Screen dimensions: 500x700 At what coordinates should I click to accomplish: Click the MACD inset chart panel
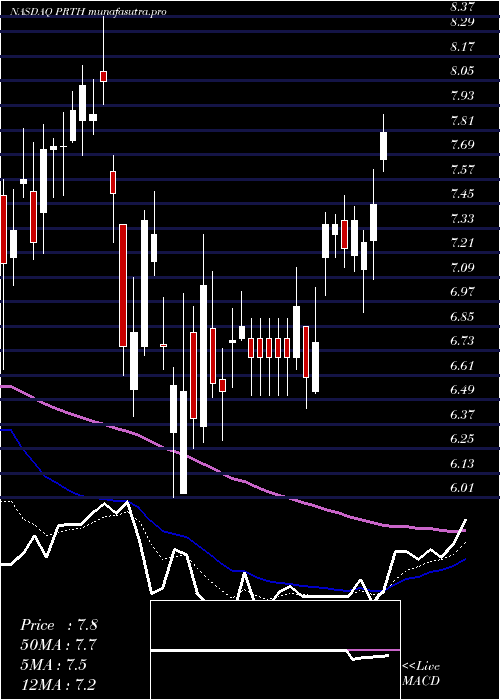click(x=275, y=650)
